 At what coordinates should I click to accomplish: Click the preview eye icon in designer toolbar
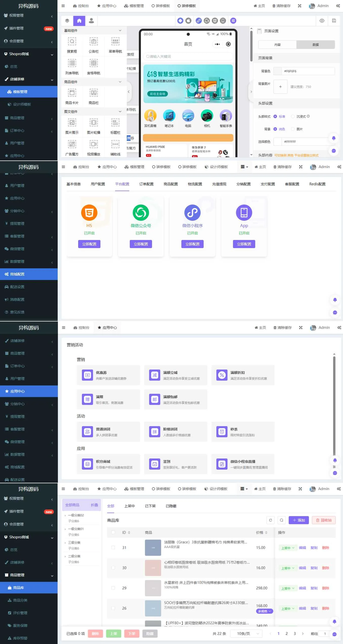click(322, 21)
